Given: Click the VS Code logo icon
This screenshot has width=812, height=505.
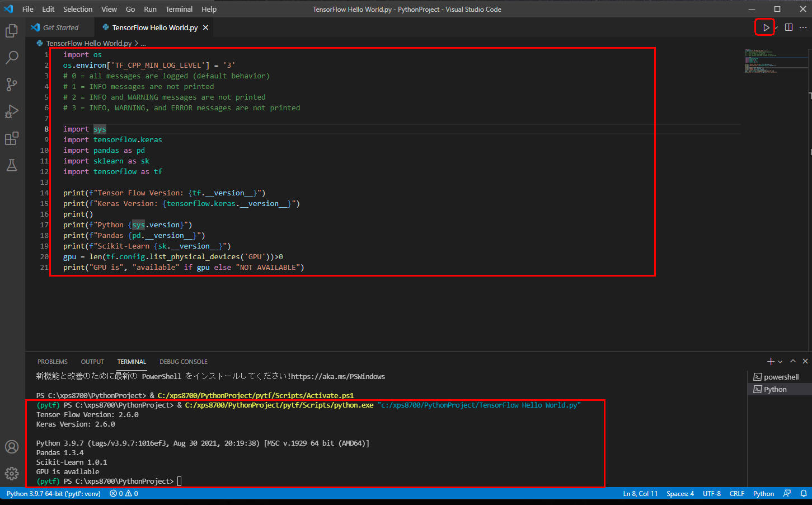Looking at the screenshot, I should [x=8, y=9].
